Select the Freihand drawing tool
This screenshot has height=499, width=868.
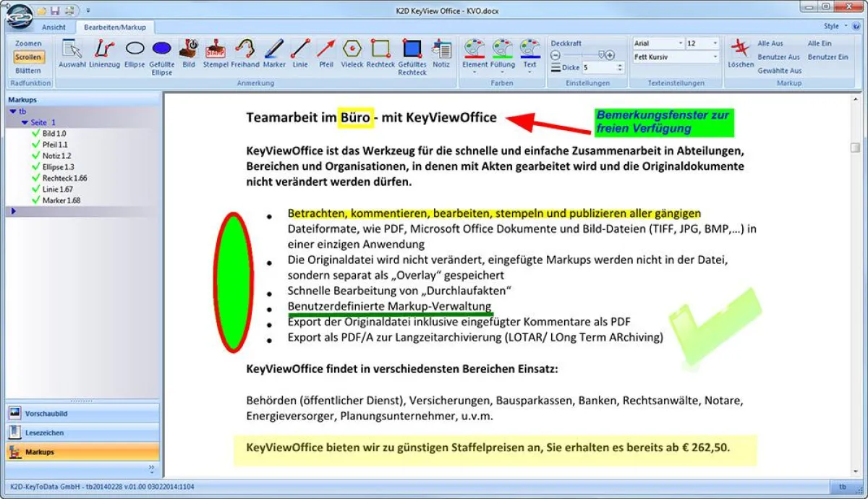click(245, 54)
